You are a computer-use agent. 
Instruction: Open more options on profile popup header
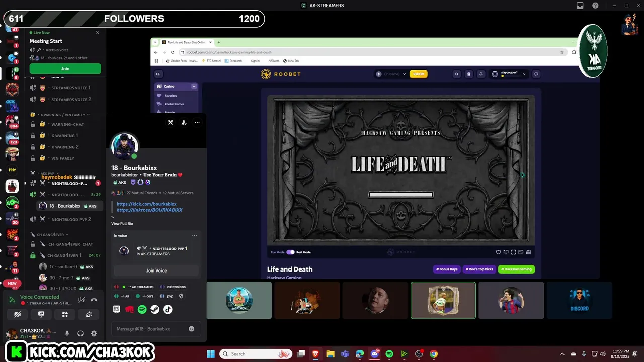pyautogui.click(x=197, y=122)
